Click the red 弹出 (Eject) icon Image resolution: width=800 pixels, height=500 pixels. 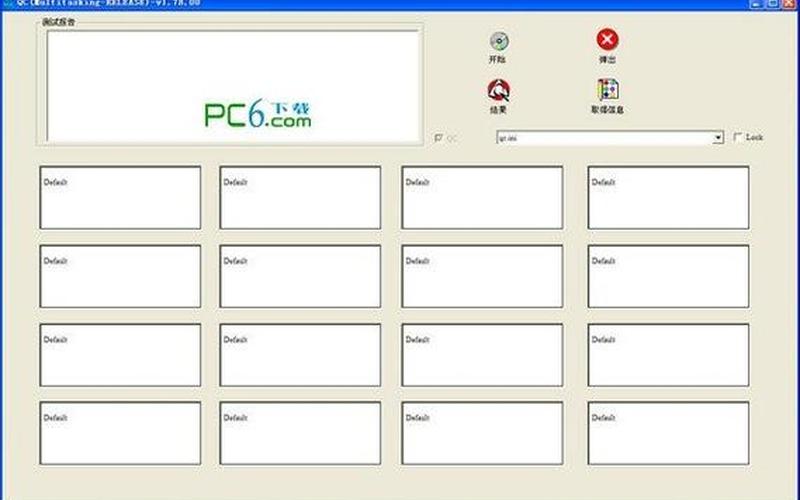[x=607, y=39]
